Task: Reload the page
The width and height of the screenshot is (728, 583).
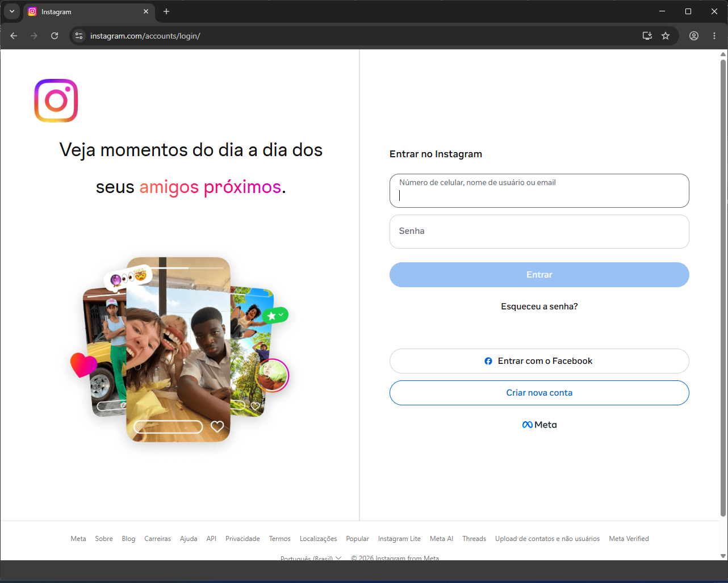Action: [x=55, y=36]
